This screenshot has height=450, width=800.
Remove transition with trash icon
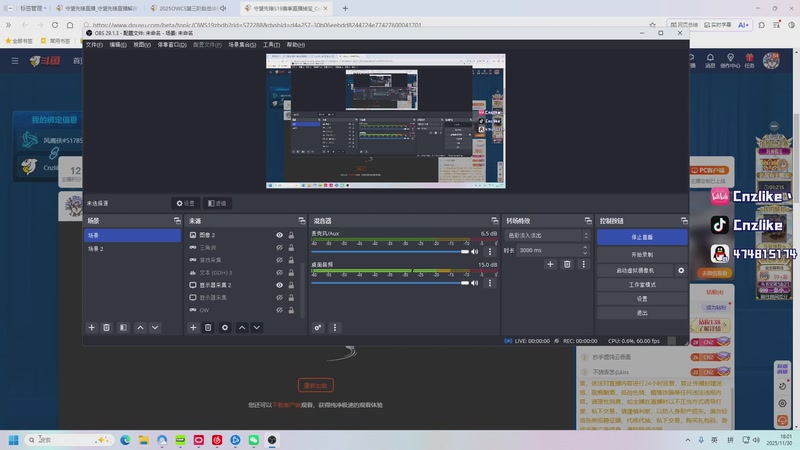point(567,264)
